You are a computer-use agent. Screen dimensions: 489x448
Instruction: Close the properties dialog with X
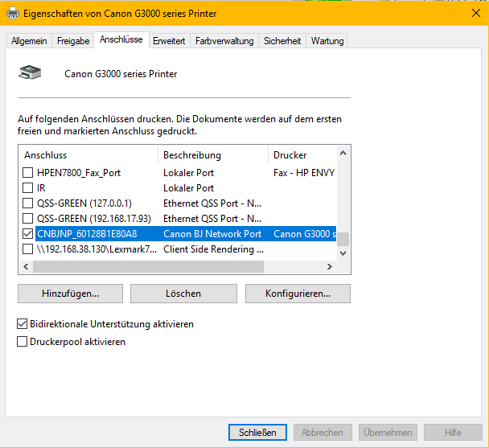pos(475,13)
